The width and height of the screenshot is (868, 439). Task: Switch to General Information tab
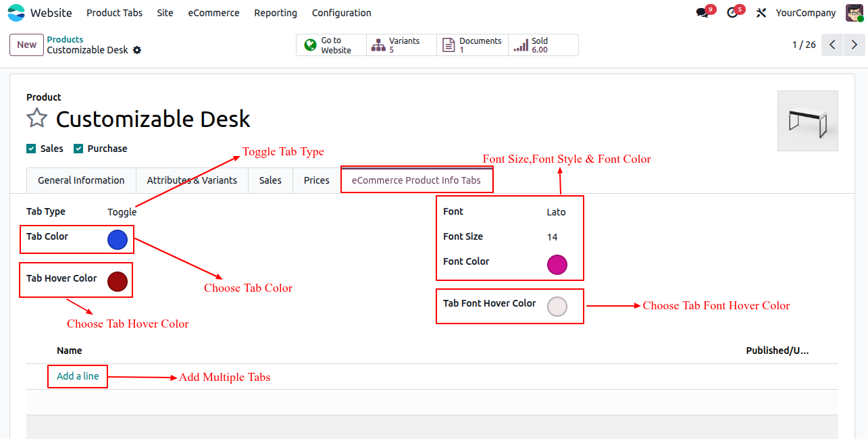pyautogui.click(x=81, y=180)
